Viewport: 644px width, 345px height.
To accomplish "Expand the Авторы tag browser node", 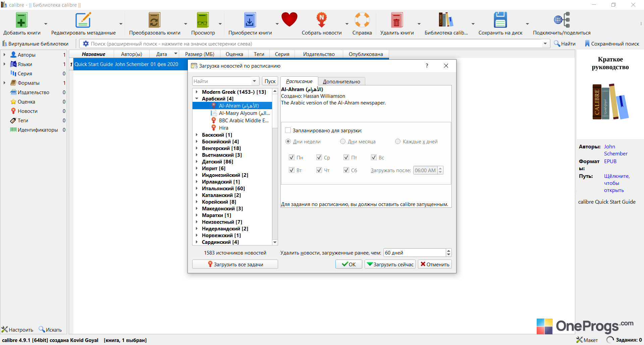I will point(4,55).
